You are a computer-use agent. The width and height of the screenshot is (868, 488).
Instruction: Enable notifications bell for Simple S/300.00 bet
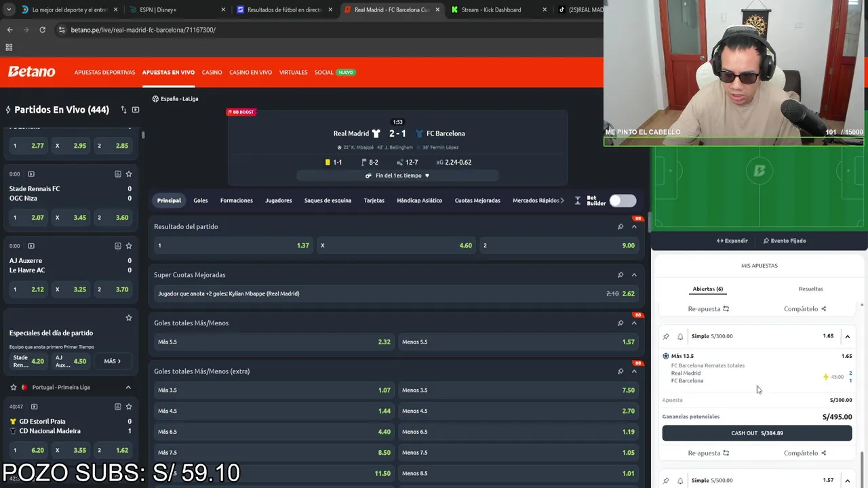coord(680,336)
